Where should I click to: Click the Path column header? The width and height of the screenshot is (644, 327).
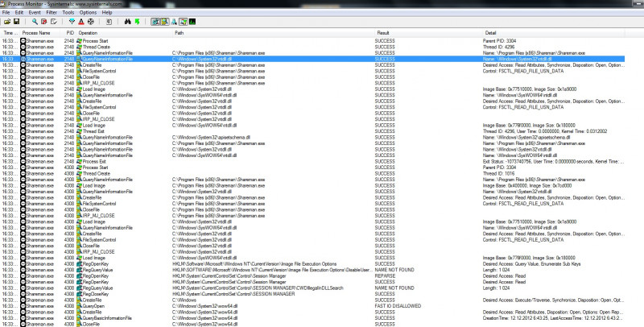(x=274, y=33)
